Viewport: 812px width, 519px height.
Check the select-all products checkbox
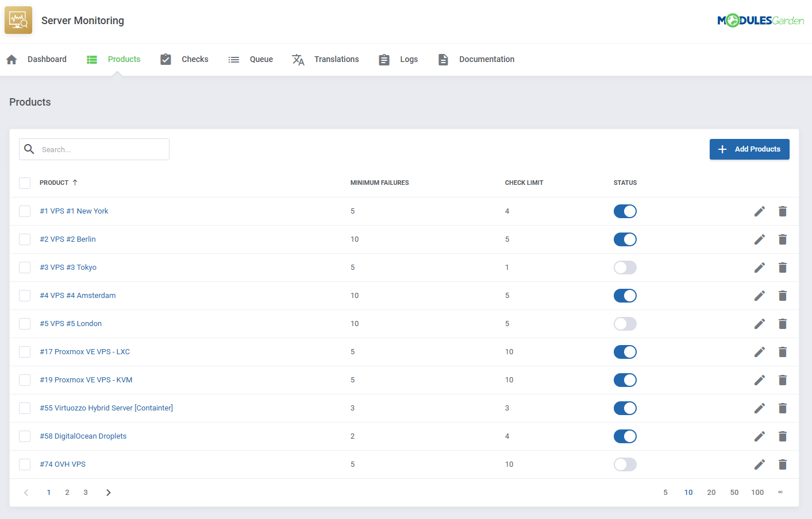pos(25,183)
